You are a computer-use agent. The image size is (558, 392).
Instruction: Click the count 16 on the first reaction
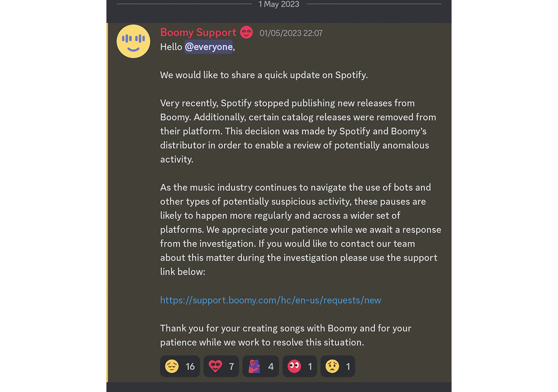[190, 366]
